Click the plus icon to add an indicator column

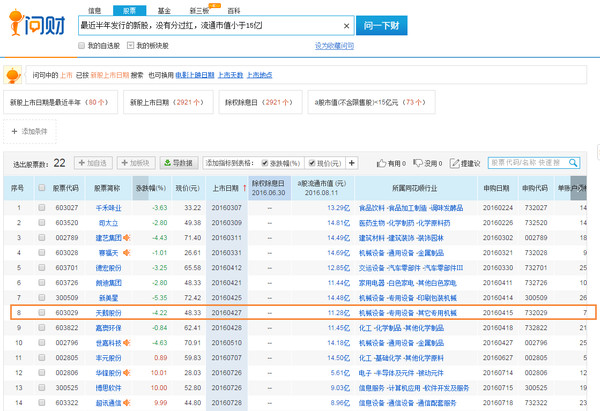coord(352,163)
